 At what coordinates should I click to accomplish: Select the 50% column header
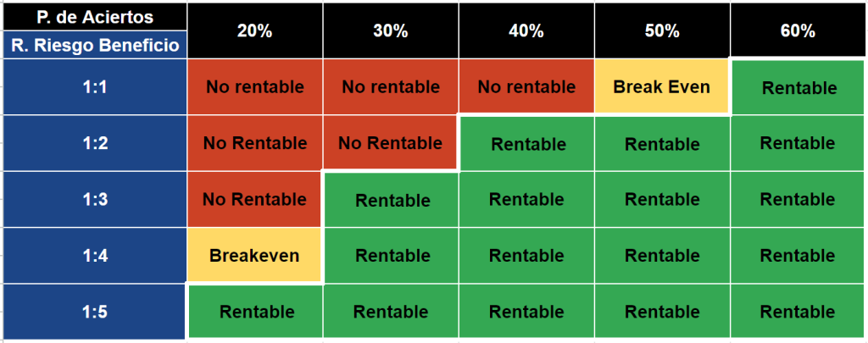pyautogui.click(x=662, y=30)
